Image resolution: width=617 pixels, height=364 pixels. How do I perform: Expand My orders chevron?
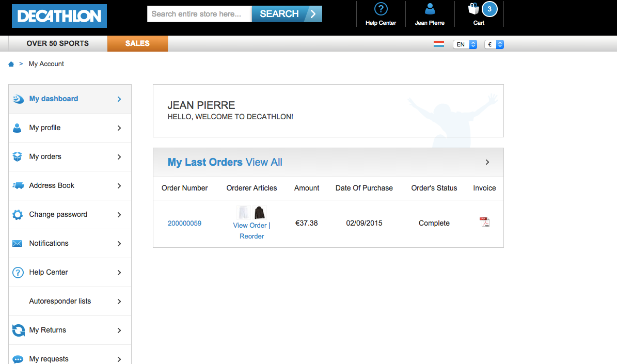click(119, 157)
